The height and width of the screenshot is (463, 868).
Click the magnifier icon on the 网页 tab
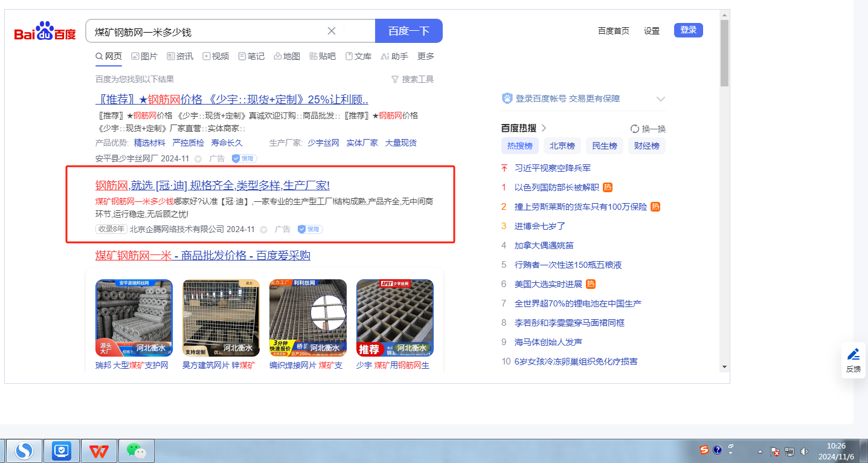pyautogui.click(x=99, y=56)
